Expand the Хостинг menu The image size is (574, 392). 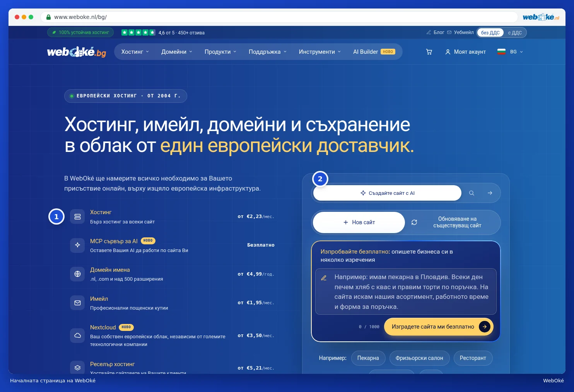[135, 52]
